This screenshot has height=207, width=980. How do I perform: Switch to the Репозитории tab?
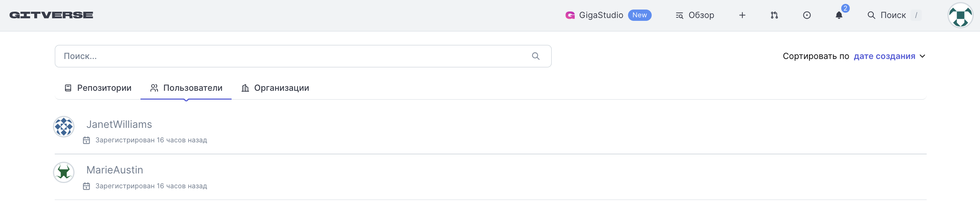click(98, 88)
